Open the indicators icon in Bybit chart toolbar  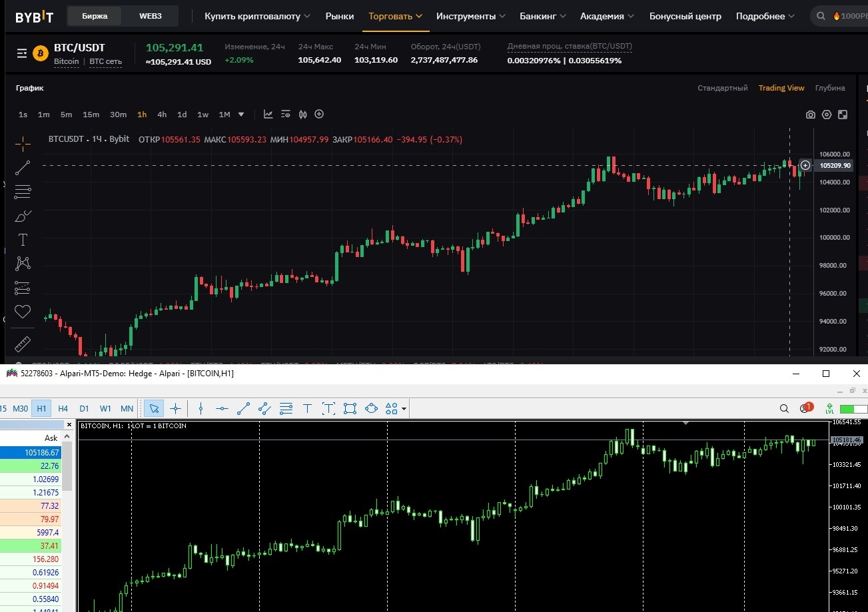click(x=268, y=115)
